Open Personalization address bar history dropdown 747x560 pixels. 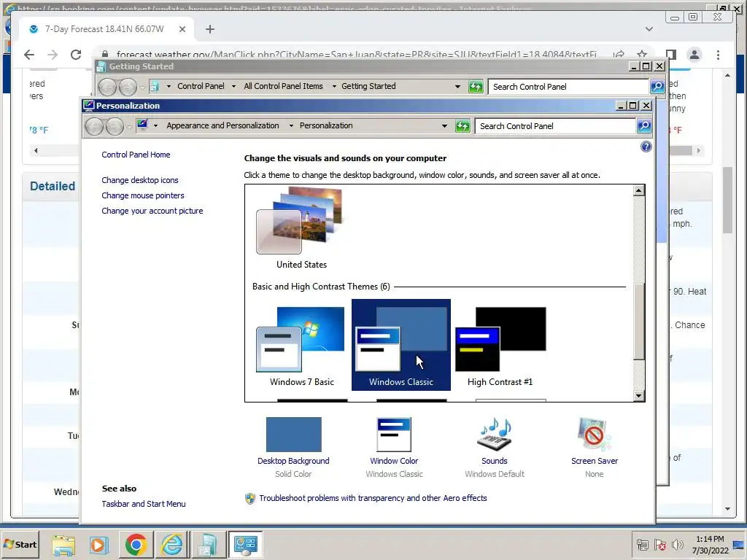click(x=444, y=126)
